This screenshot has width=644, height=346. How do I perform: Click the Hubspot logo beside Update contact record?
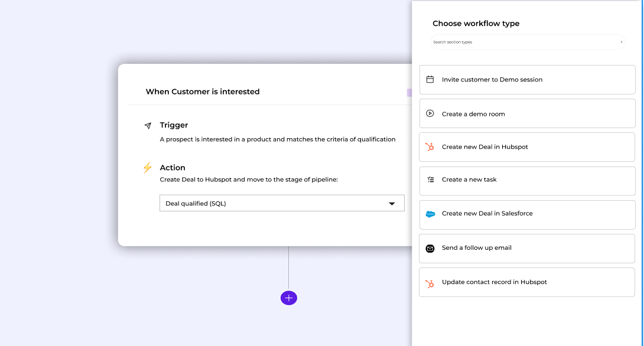tap(430, 283)
